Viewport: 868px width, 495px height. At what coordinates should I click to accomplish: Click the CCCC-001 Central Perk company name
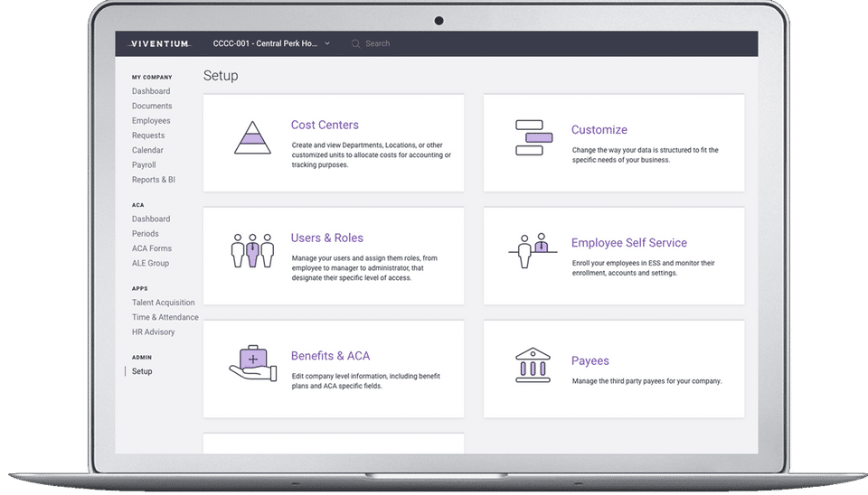pyautogui.click(x=265, y=43)
